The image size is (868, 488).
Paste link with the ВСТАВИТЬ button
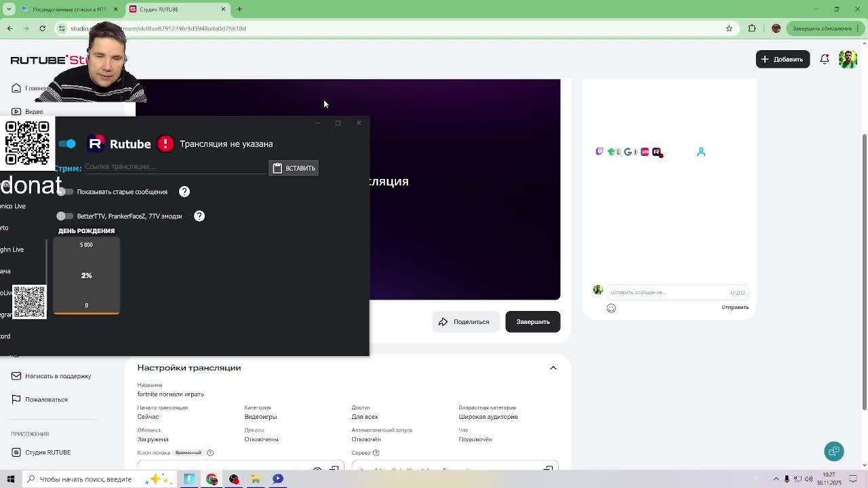pyautogui.click(x=294, y=168)
